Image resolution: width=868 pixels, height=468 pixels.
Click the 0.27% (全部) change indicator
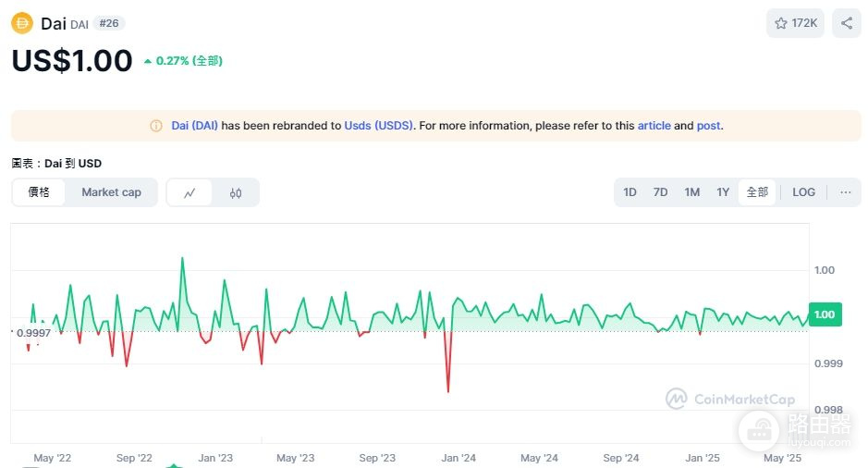pos(183,61)
